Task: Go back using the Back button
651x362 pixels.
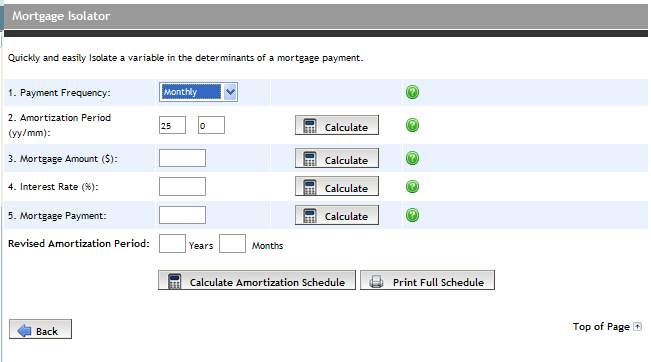Action: [x=40, y=329]
